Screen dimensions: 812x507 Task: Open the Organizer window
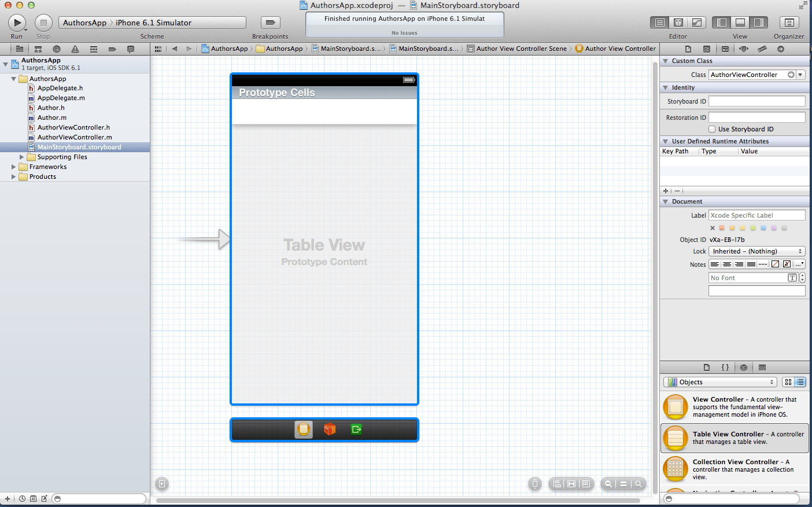[789, 23]
